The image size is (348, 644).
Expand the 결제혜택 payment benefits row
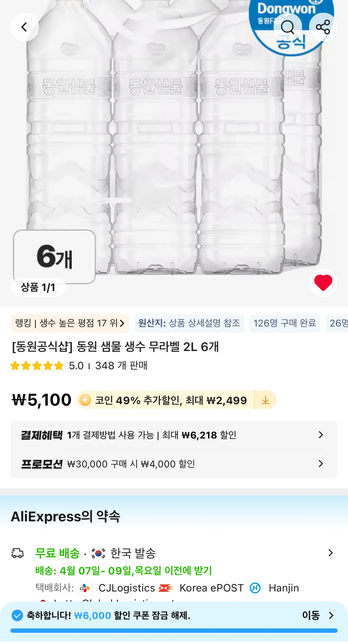tap(321, 435)
